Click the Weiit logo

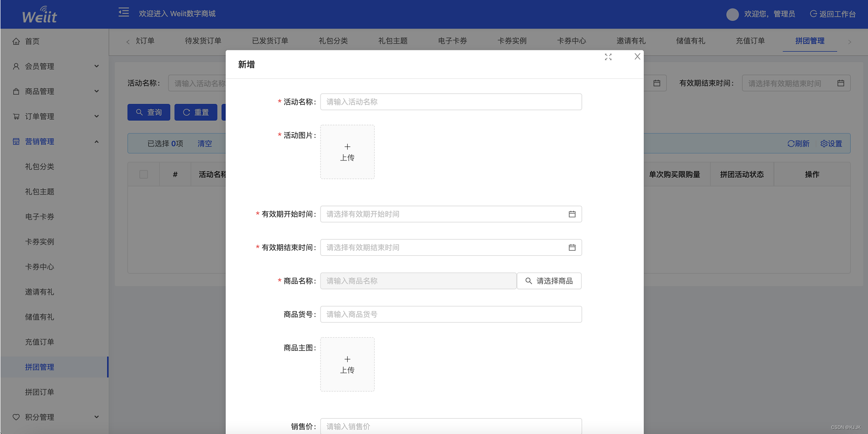pos(39,15)
